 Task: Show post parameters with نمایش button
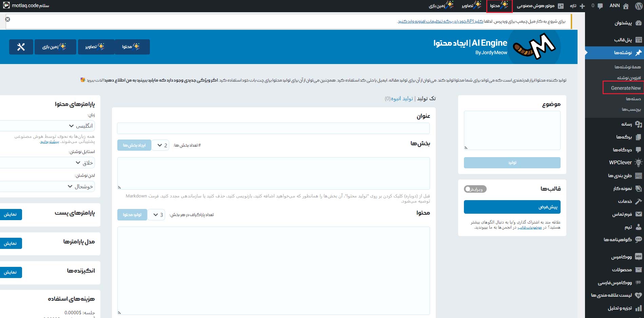point(11,214)
